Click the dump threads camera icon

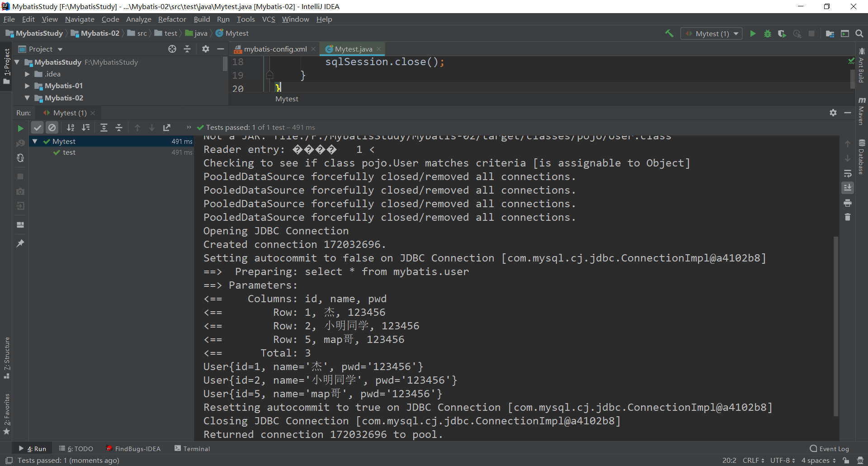[20, 191]
